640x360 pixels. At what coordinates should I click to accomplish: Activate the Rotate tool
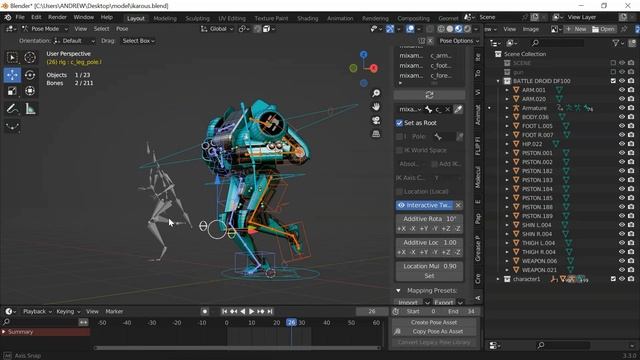point(30,75)
